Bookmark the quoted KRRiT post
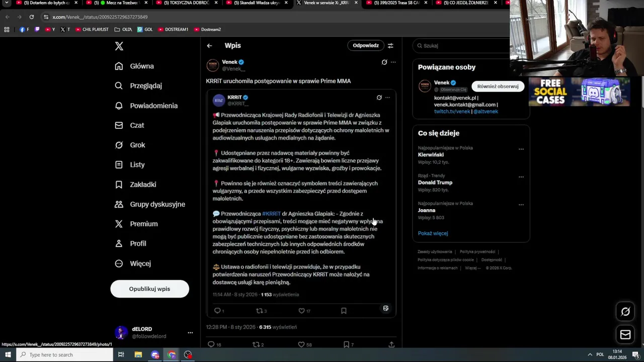The width and height of the screenshot is (644, 362). (344, 311)
